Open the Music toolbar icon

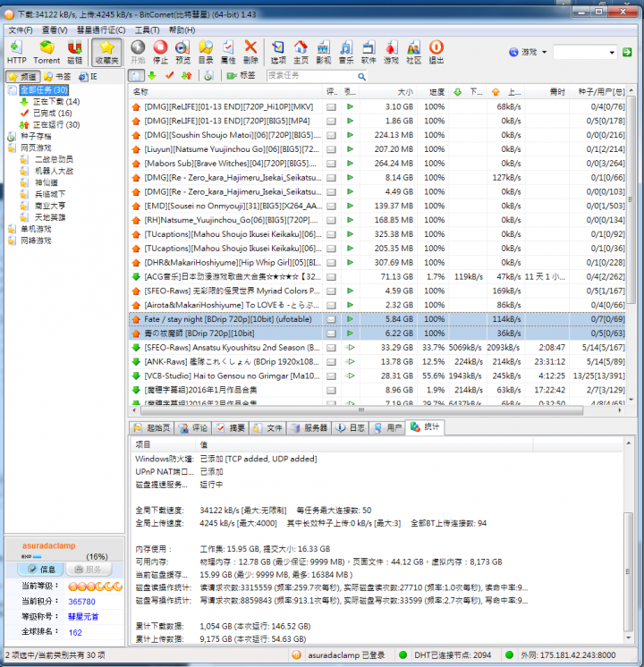click(346, 52)
